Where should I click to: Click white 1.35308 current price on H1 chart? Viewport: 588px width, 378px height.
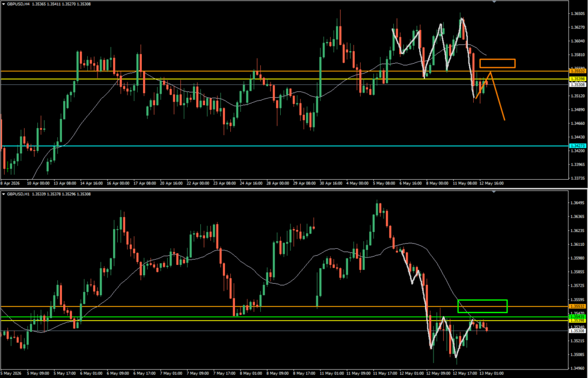coord(578,330)
